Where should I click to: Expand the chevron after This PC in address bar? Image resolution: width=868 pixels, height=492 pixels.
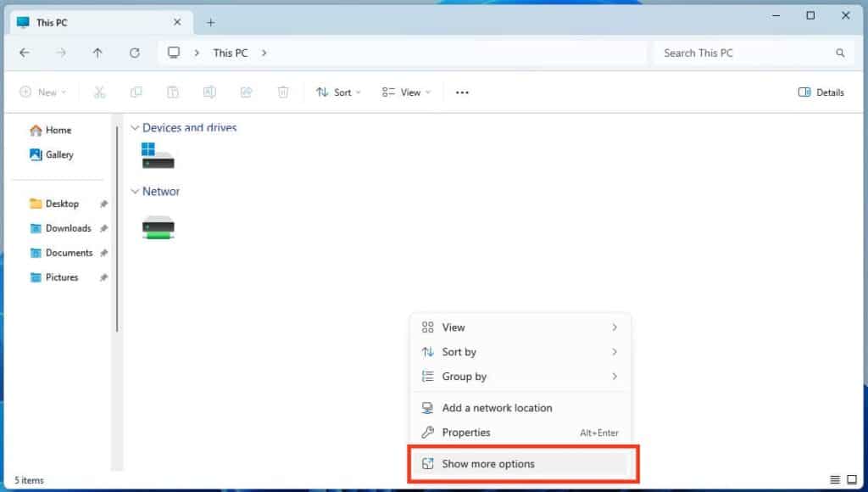tap(264, 53)
